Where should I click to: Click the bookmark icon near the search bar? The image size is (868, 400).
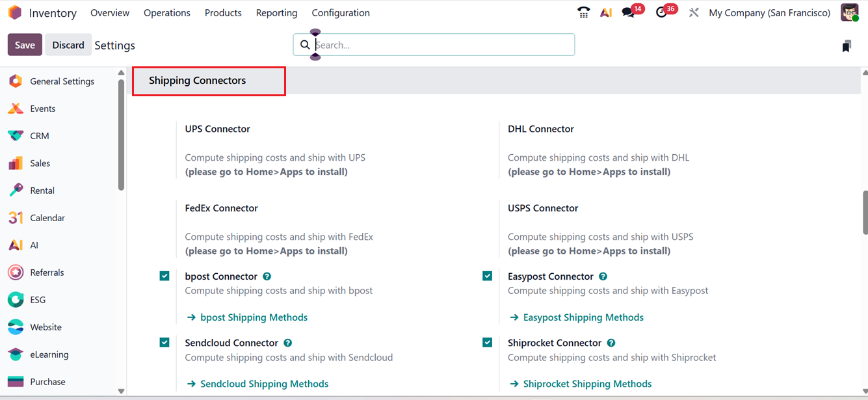[x=846, y=46]
